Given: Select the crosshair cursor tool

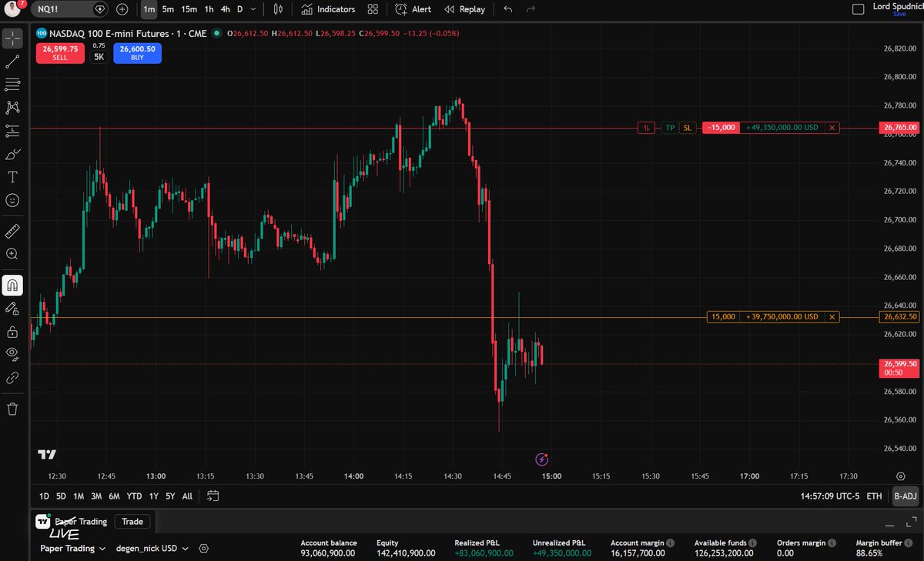Looking at the screenshot, I should (12, 38).
